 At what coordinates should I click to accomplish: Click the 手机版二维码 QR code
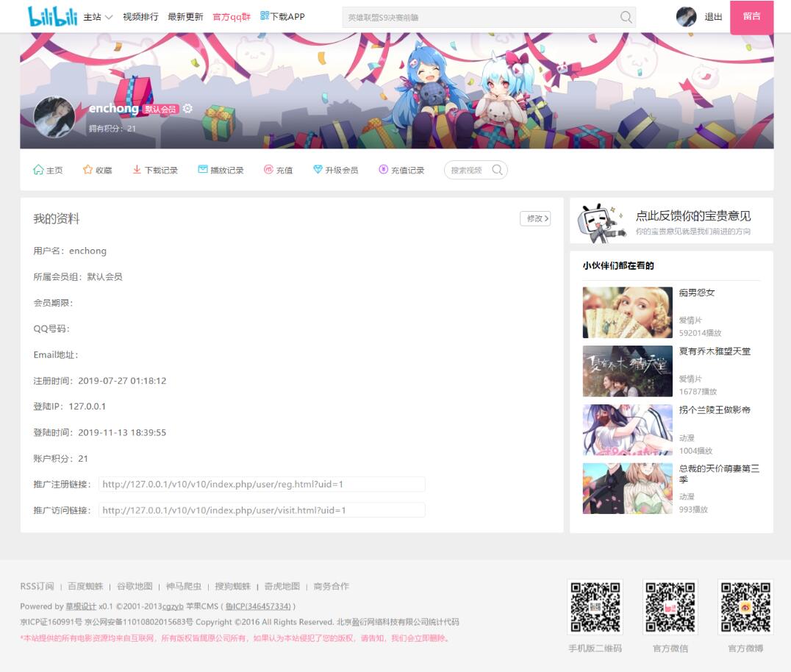tap(595, 607)
